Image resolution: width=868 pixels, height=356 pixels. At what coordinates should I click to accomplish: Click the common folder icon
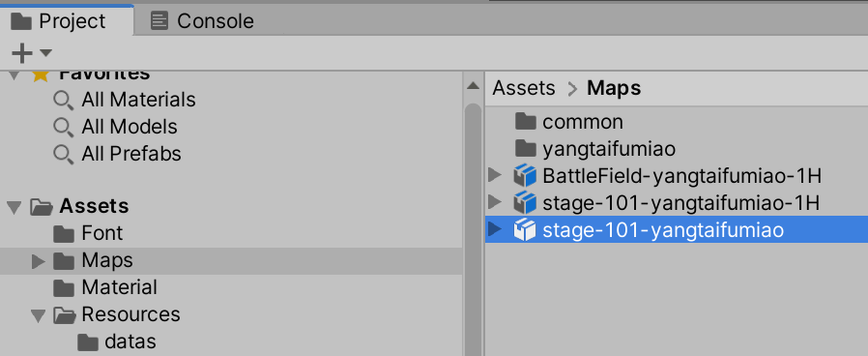(525, 121)
